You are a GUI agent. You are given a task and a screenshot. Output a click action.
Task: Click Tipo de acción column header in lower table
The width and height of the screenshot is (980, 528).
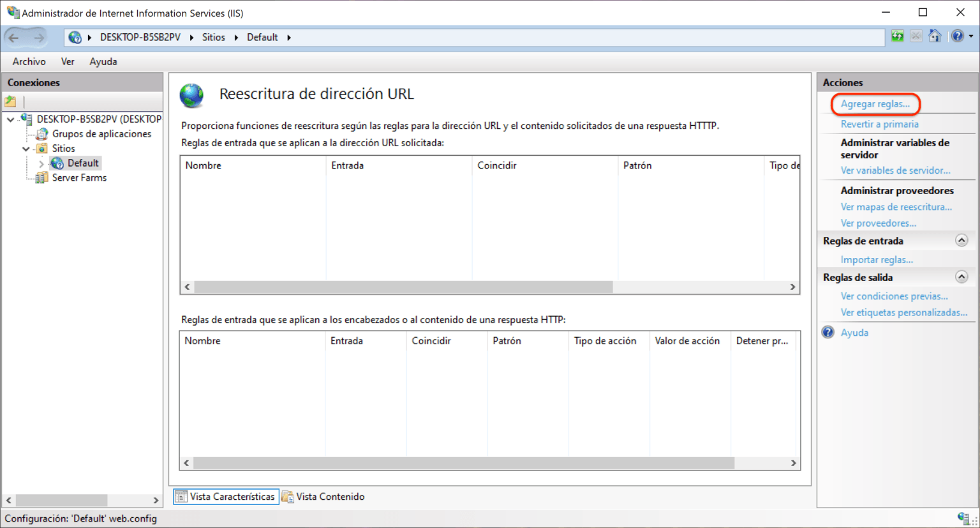(609, 341)
